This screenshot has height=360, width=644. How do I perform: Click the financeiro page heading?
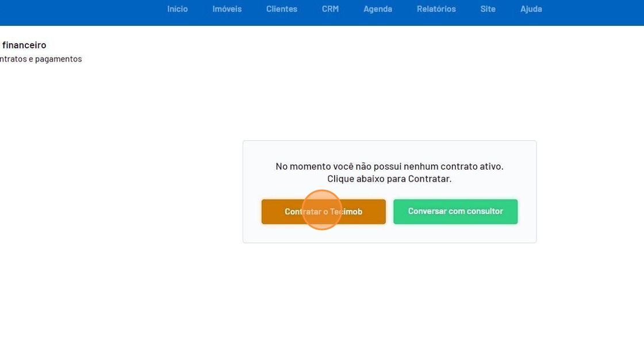click(24, 45)
